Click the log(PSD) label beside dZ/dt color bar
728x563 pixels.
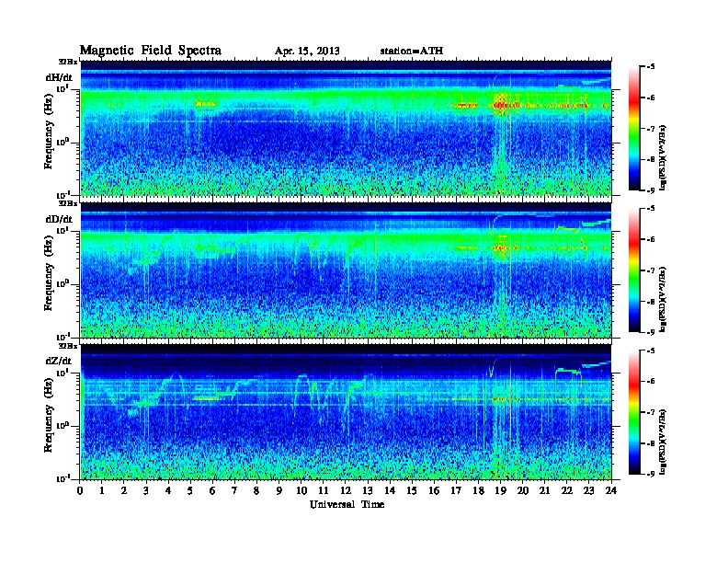tap(664, 442)
